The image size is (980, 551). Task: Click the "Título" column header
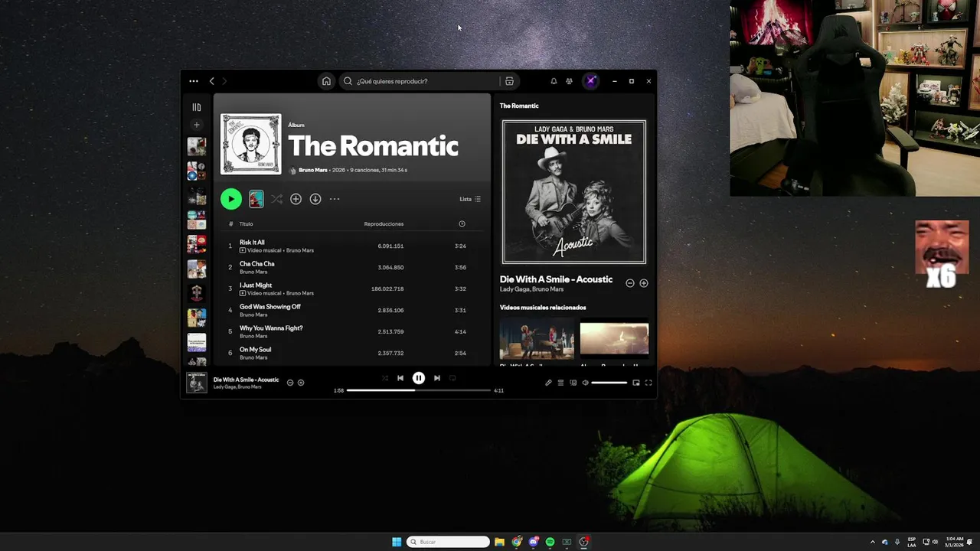pos(246,224)
